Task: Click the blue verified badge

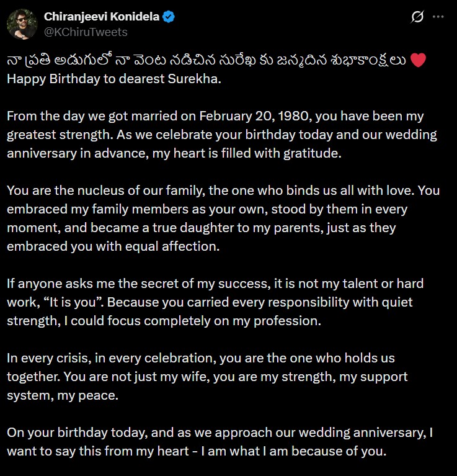Action: 169,17
